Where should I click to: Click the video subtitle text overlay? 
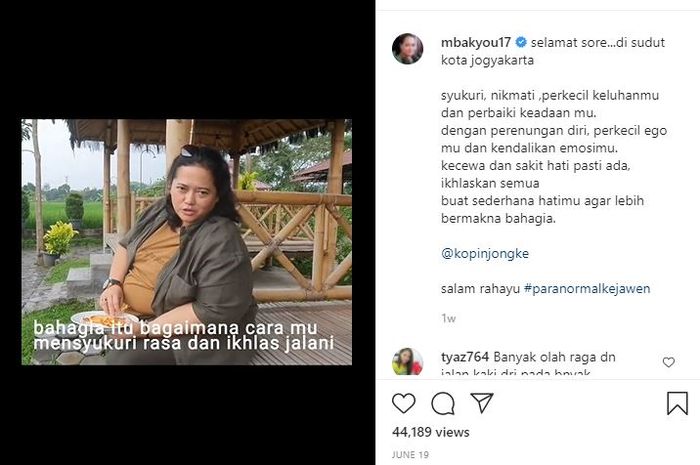tap(184, 336)
